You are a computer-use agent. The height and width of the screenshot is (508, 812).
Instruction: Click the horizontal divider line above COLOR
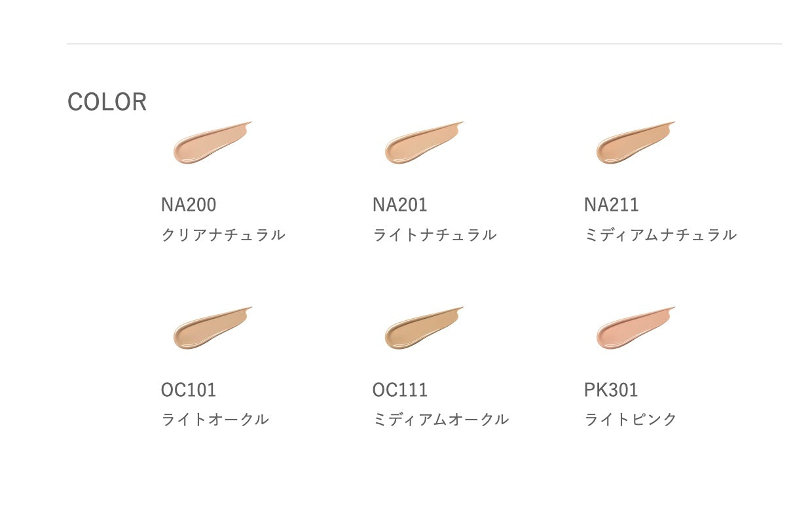[424, 44]
